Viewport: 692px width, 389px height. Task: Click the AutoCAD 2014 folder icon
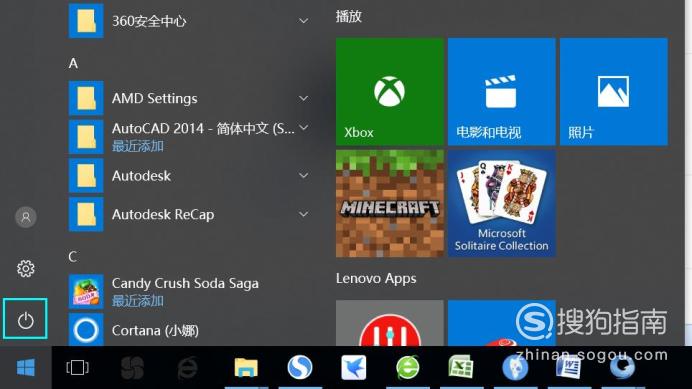[86, 137]
